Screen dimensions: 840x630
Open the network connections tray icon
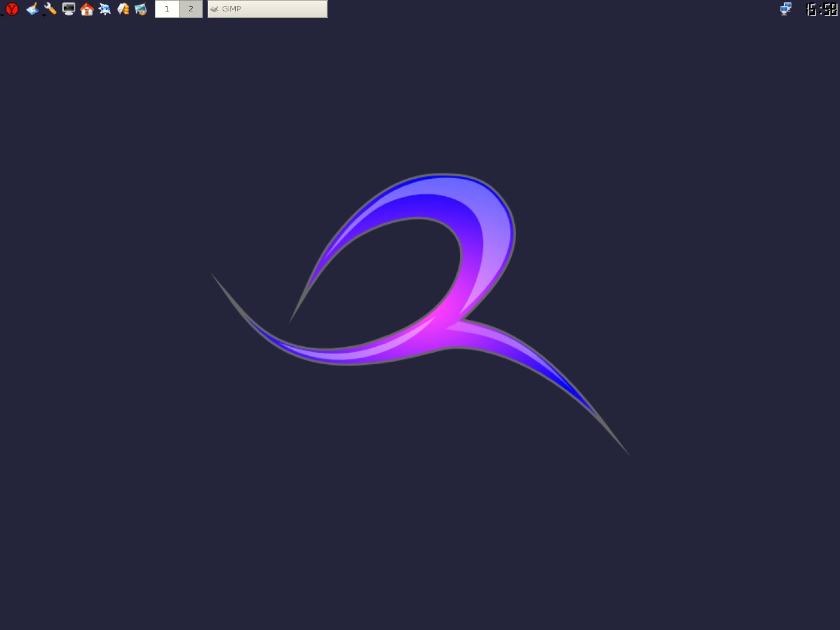pos(785,9)
